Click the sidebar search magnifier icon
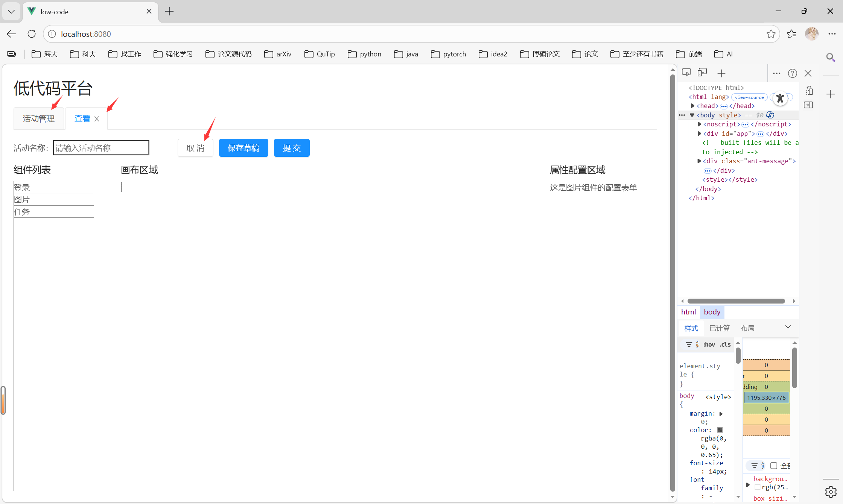 (x=831, y=57)
